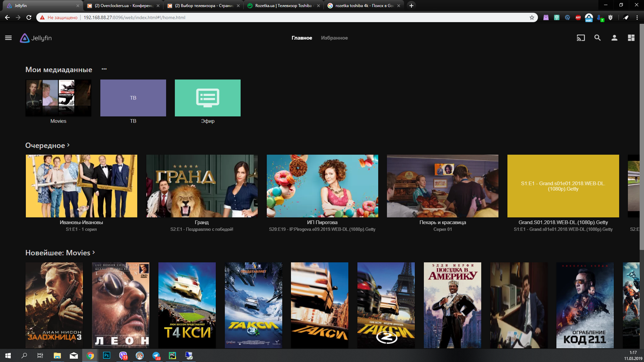Open the Windows Start menu
Viewport: 644px width, 362px height.
pos(8,356)
